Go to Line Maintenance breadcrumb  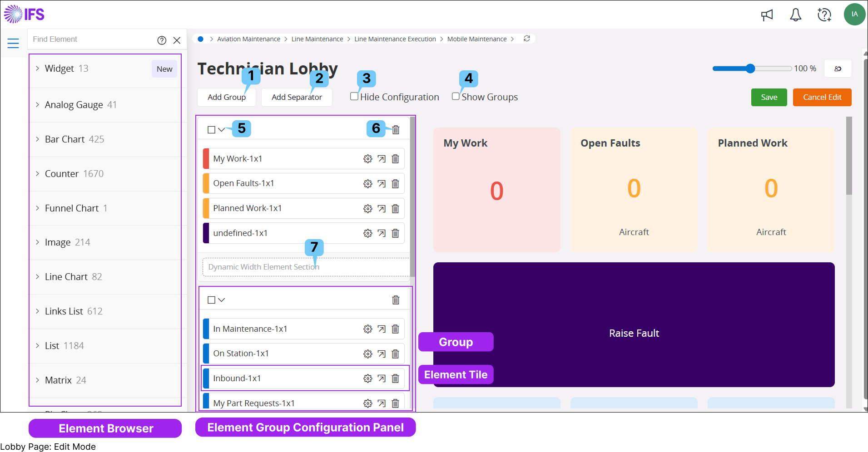click(317, 39)
